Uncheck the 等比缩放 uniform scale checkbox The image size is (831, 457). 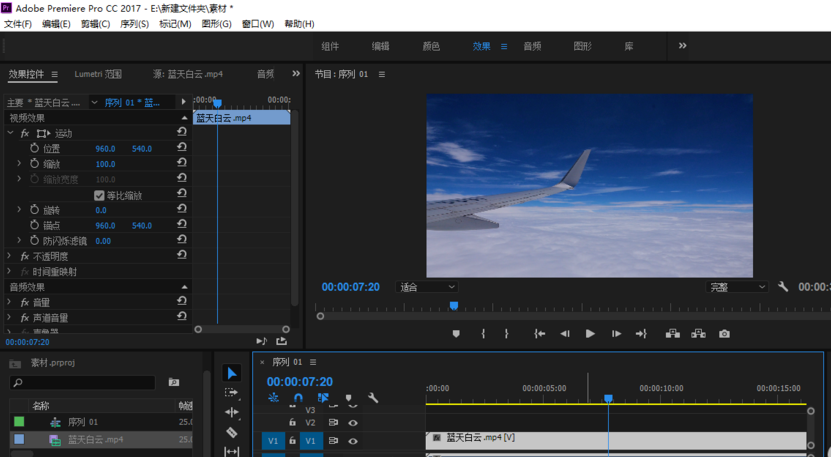click(99, 196)
